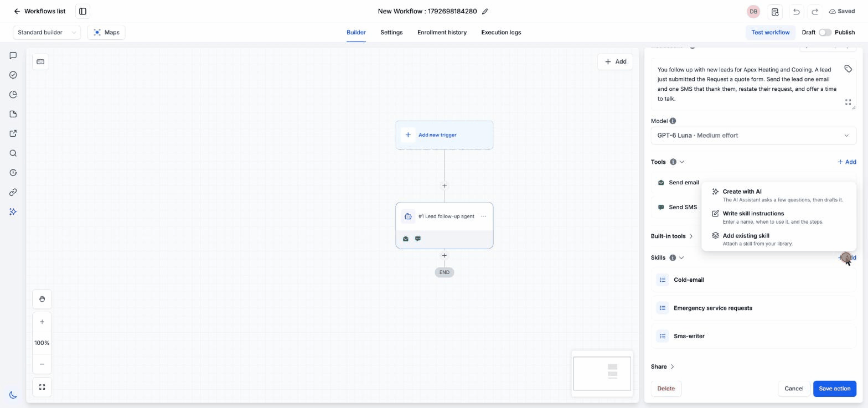Toggle the sidebar panel icon beside Workflows list
This screenshot has height=408, width=868.
pyautogui.click(x=82, y=11)
